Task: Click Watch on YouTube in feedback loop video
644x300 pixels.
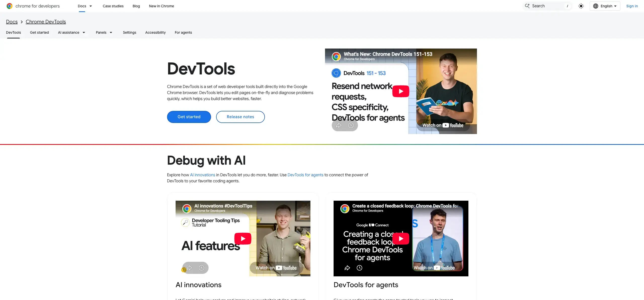Action: (434, 268)
